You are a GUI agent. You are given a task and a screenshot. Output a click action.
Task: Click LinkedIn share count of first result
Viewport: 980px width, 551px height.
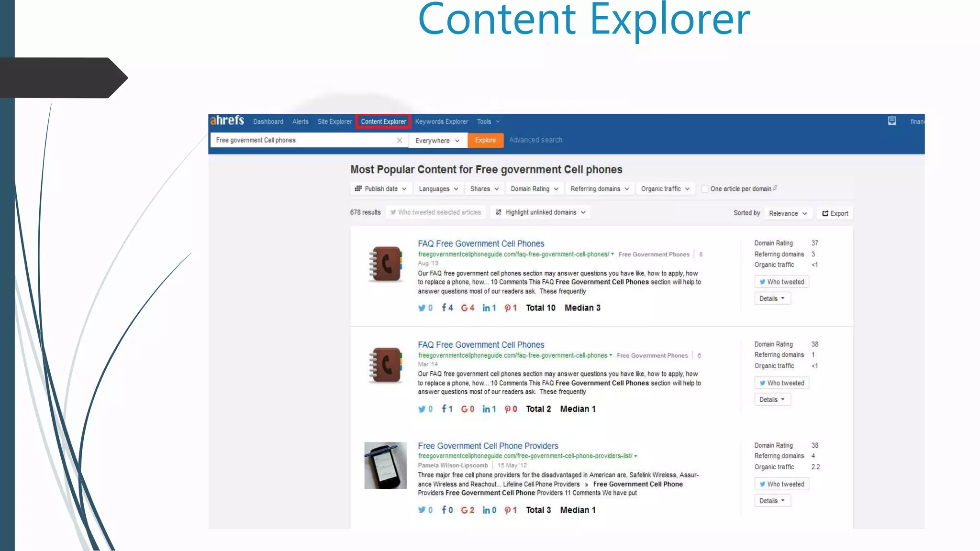pos(489,308)
